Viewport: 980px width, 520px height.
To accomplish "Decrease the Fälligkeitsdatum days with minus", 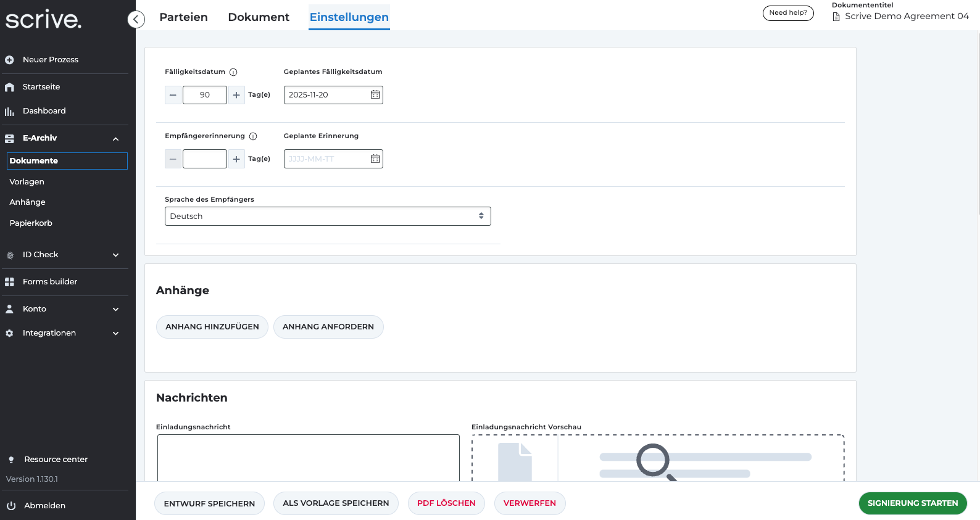I will click(173, 95).
